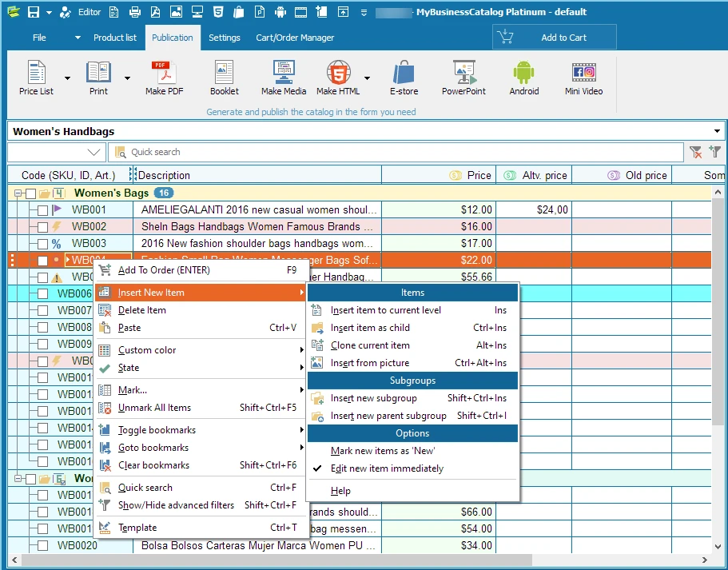Check the checkbox for row WB006
This screenshot has height=570, width=728.
[42, 294]
